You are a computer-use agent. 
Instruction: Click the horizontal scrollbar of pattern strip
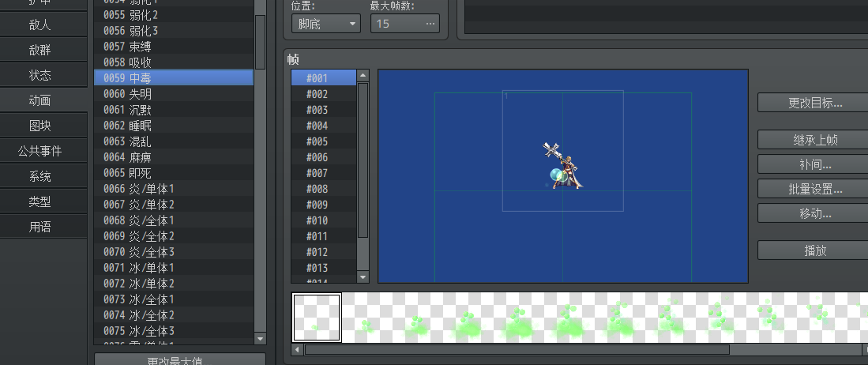[x=517, y=349]
